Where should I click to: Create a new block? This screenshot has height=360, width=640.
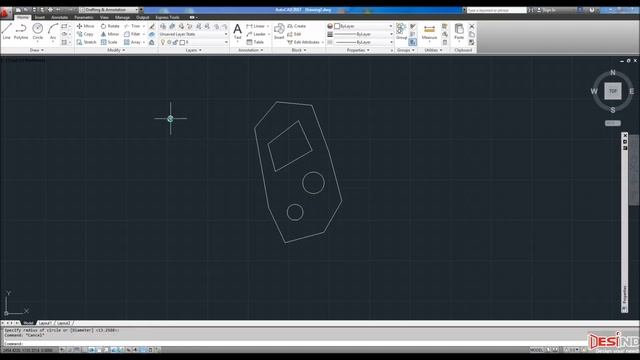[x=296, y=26]
